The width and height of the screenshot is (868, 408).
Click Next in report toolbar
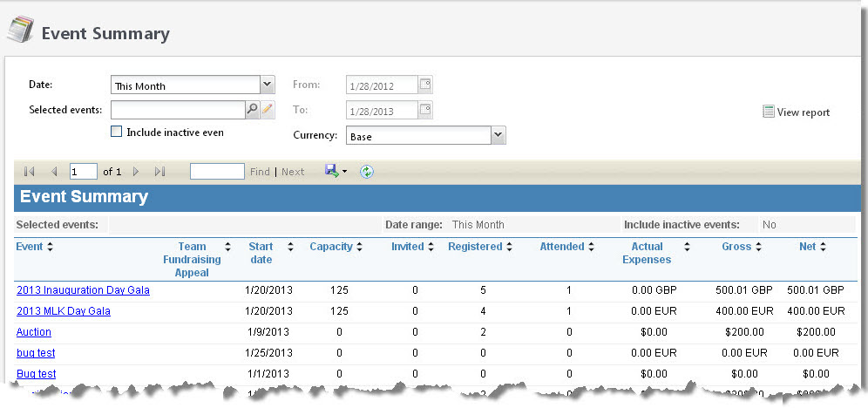pos(293,172)
